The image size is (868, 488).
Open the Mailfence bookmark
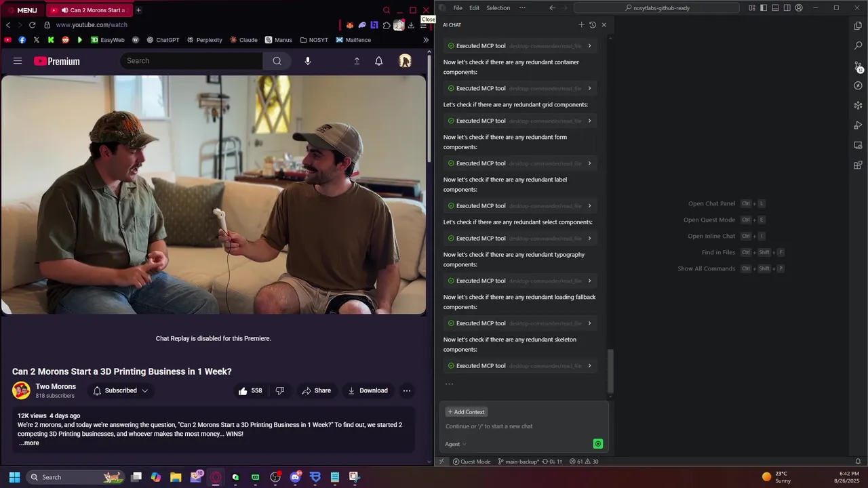353,40
